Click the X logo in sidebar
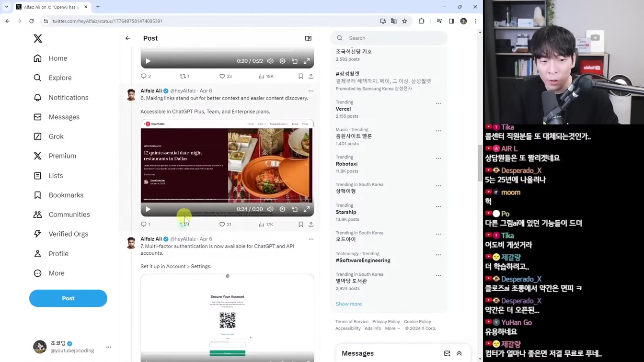The width and height of the screenshot is (644, 362). pos(38,38)
